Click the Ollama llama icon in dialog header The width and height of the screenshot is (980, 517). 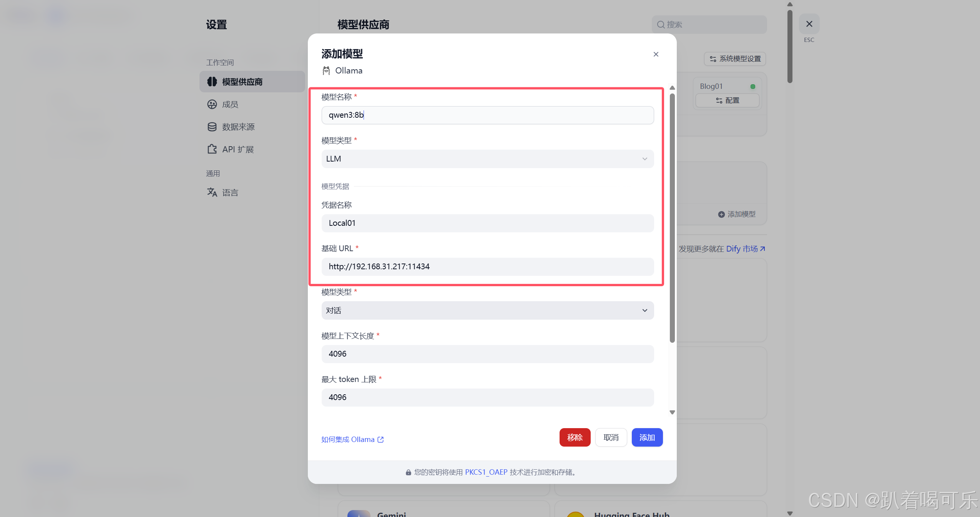click(x=326, y=70)
